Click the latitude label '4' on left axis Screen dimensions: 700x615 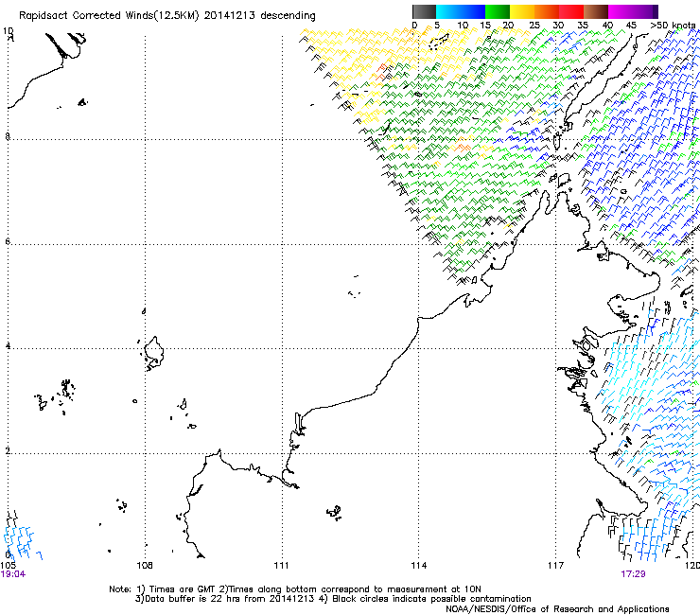point(8,345)
